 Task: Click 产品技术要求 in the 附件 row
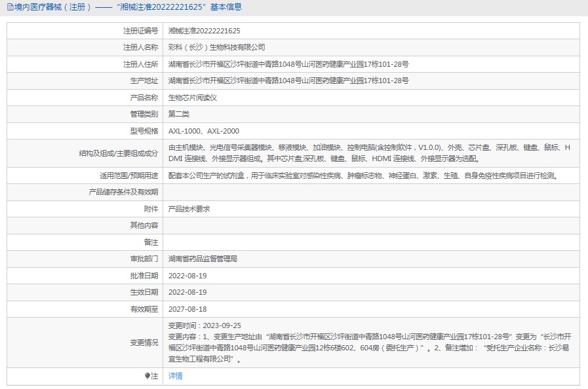coord(189,209)
